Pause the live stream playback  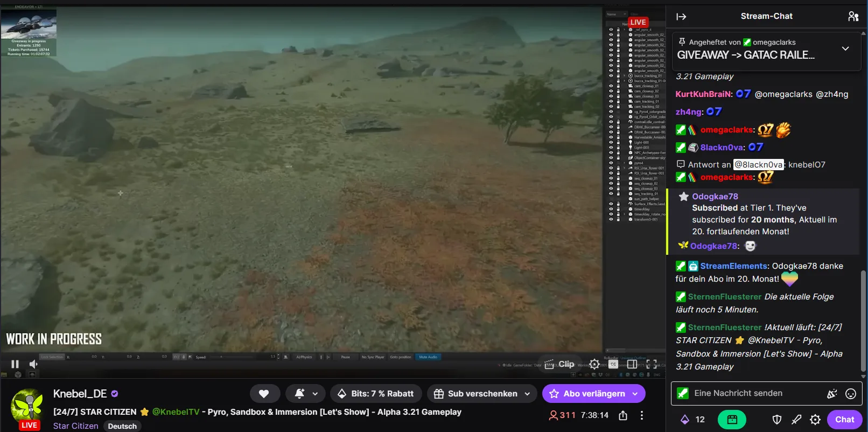click(x=15, y=364)
